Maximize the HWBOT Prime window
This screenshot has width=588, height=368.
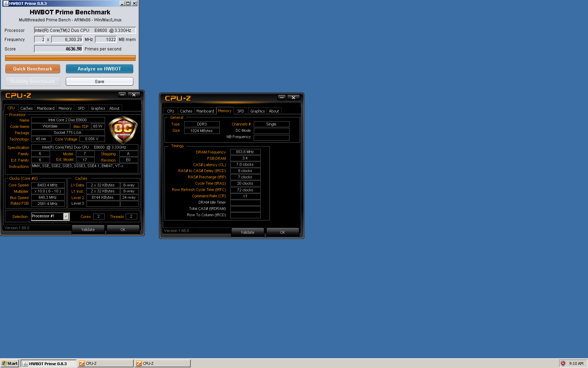coord(128,4)
